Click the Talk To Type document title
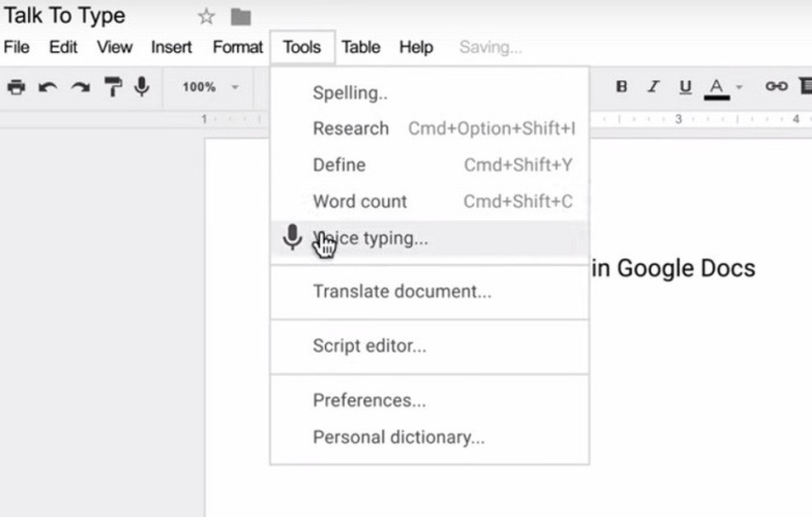The width and height of the screenshot is (812, 517). 64,16
